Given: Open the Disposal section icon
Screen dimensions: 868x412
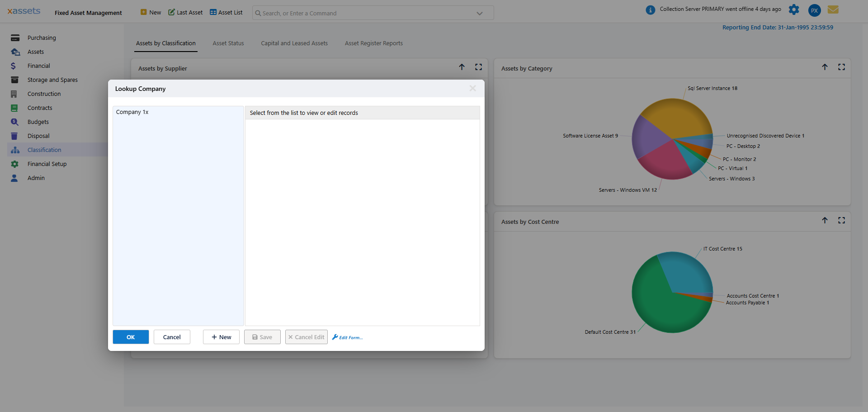Looking at the screenshot, I should click(14, 136).
